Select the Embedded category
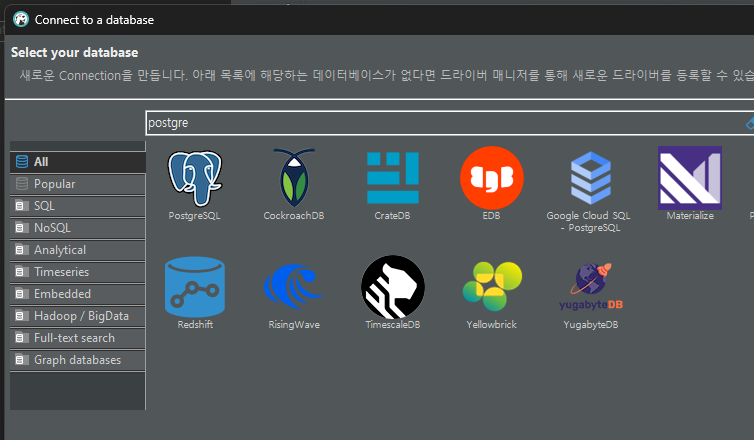The height and width of the screenshot is (440, 754). (x=77, y=294)
